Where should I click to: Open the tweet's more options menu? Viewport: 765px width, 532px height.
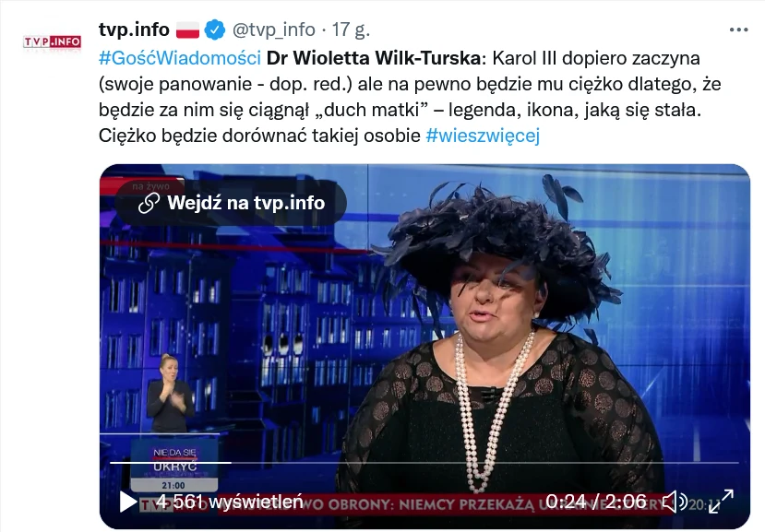pyautogui.click(x=738, y=30)
